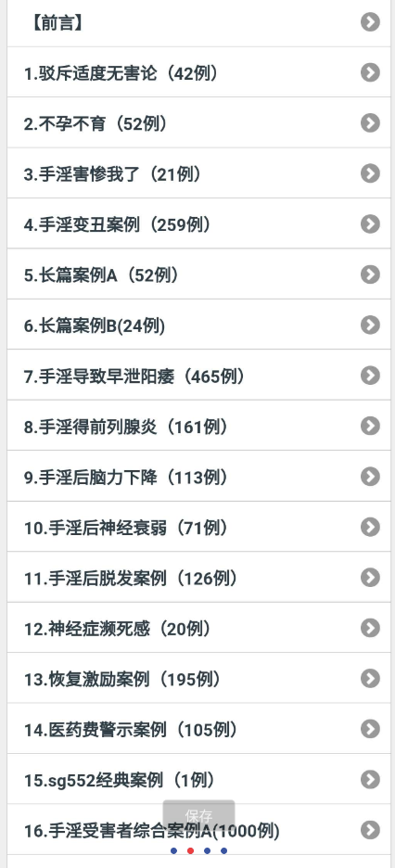Tap arrow icon for 12.神经症濒死感
This screenshot has height=868, width=395.
click(370, 629)
